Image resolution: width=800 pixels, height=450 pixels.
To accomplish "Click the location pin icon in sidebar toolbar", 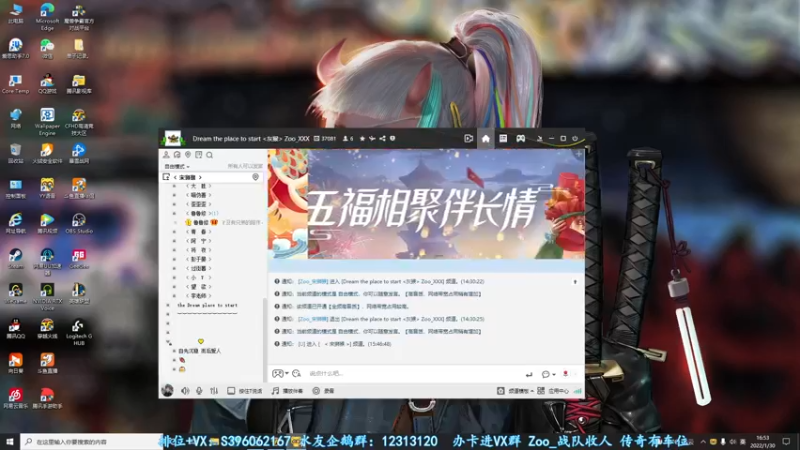I will (188, 155).
